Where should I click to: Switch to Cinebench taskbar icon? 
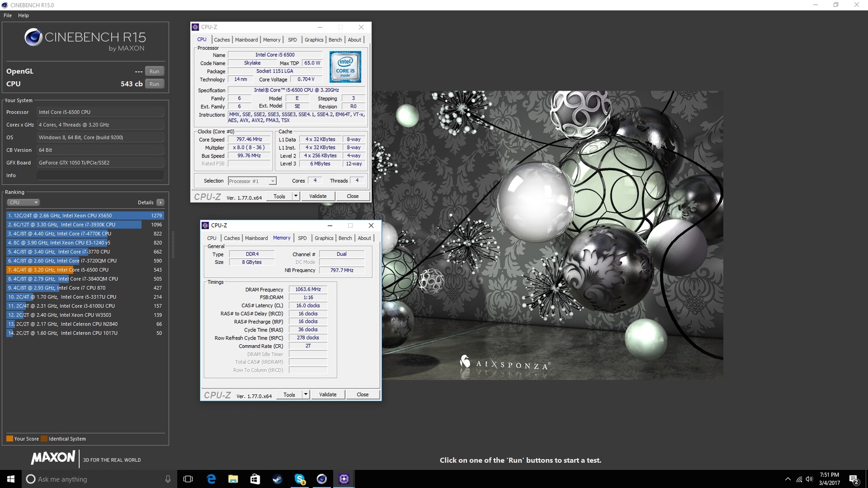point(322,478)
